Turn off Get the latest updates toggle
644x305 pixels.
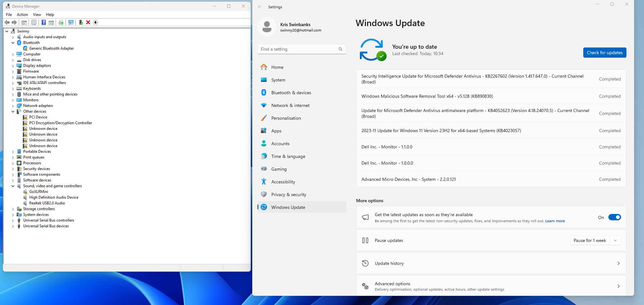tap(614, 217)
